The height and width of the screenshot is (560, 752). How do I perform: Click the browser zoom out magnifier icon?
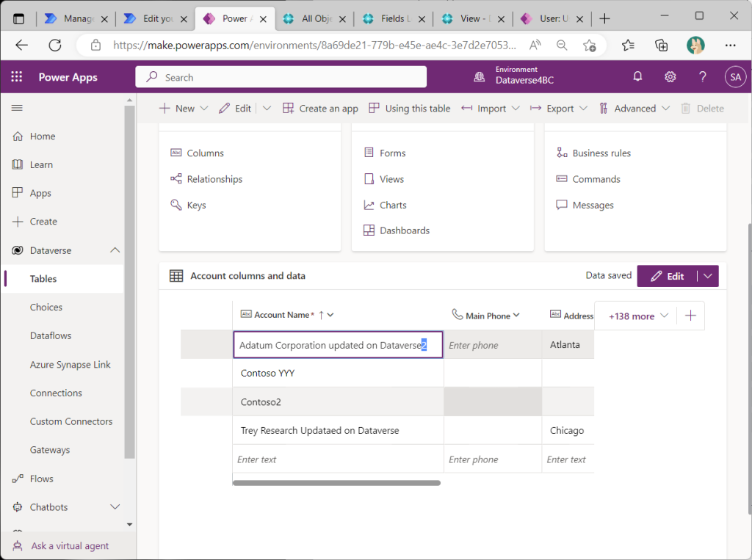point(562,45)
